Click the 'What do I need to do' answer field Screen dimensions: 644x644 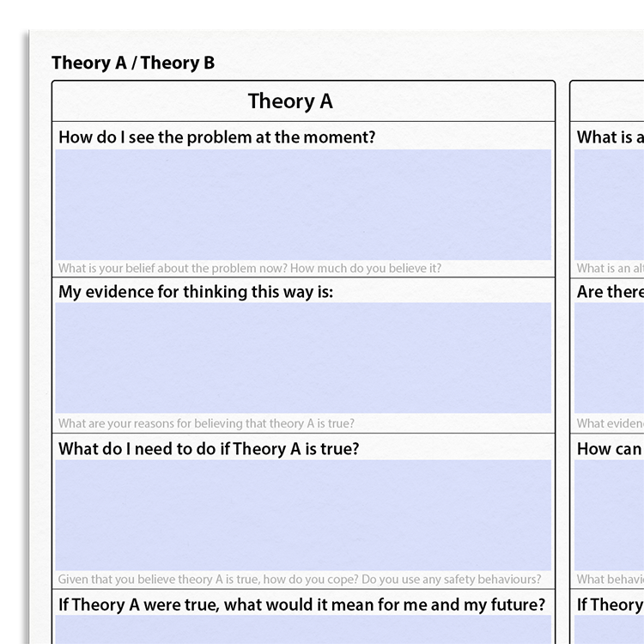tap(303, 515)
